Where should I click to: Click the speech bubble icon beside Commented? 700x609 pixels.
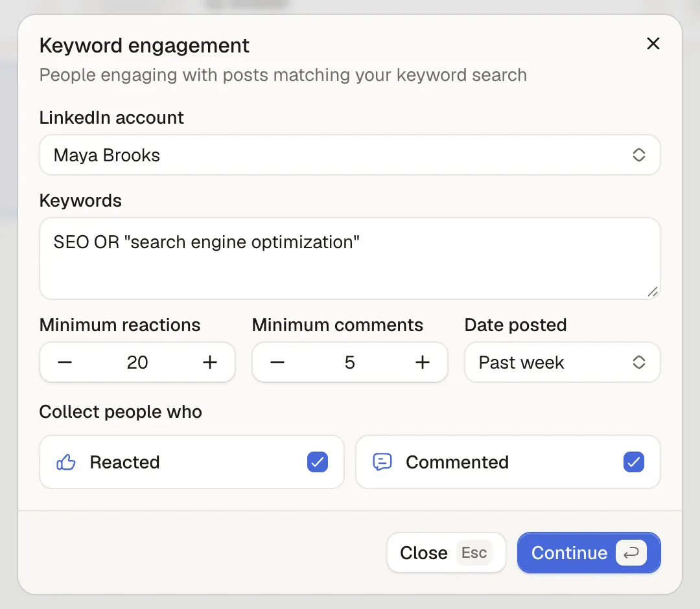[382, 462]
